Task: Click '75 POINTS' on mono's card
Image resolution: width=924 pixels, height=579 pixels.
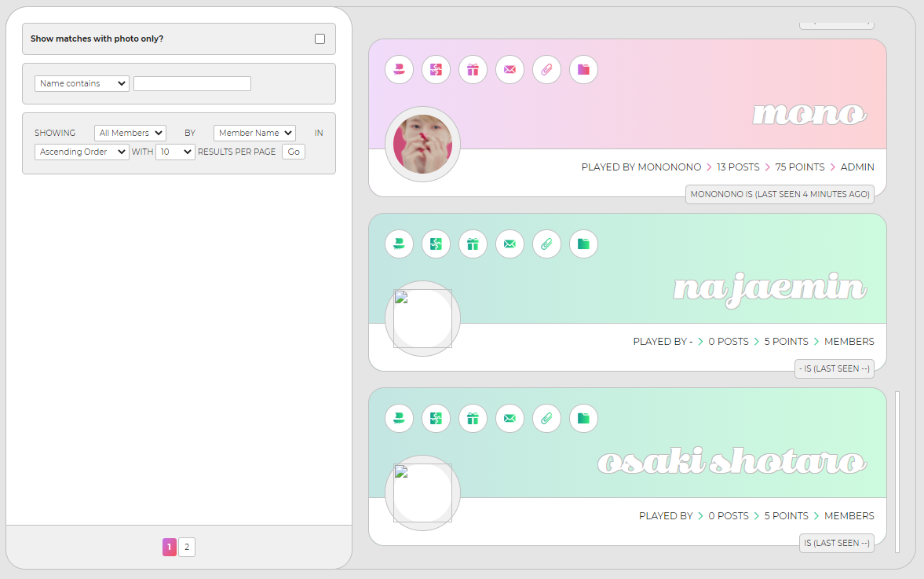Action: coord(800,167)
